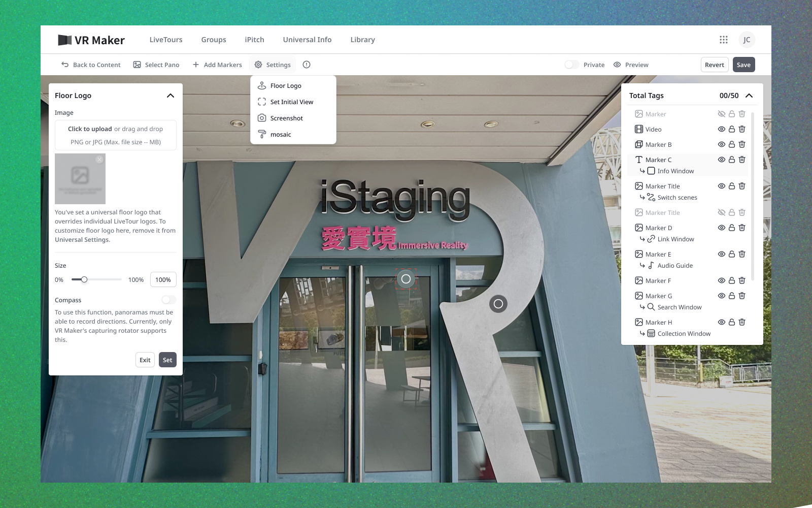Image resolution: width=812 pixels, height=508 pixels.
Task: Hide the Video tag via eye icon
Action: coord(722,129)
